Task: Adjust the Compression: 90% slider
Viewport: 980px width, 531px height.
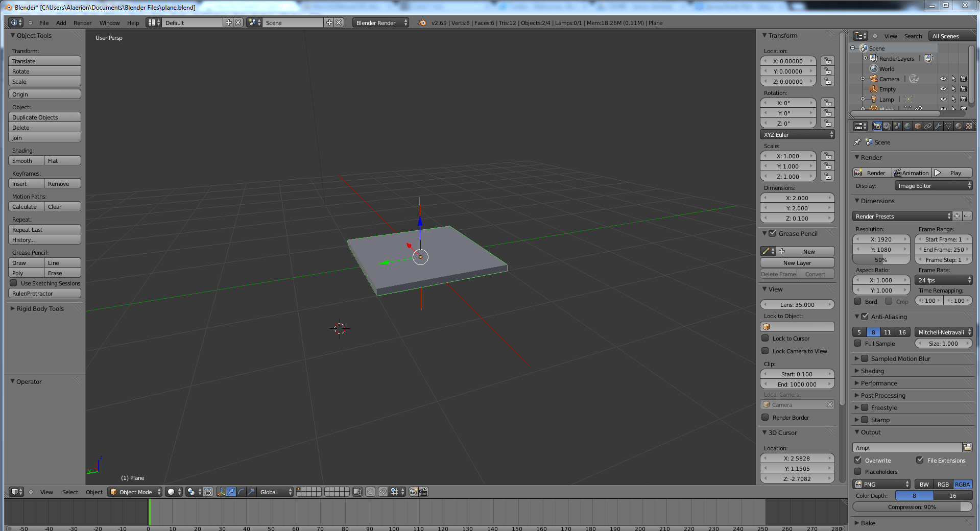Action: [x=912, y=506]
